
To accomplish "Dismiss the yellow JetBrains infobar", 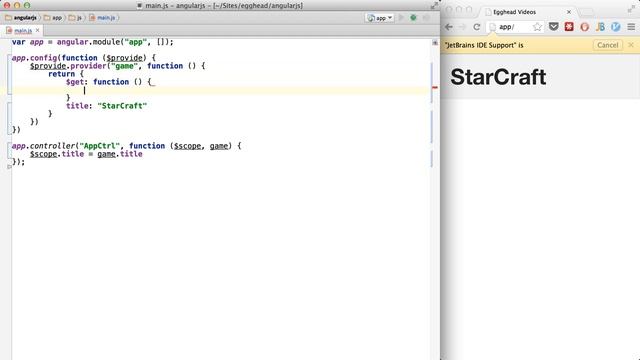I will click(631, 45).
